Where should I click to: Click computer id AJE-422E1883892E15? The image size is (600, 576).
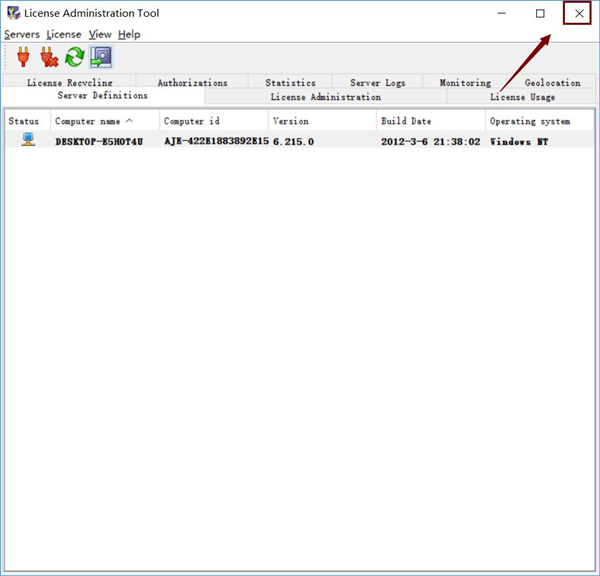[216, 141]
